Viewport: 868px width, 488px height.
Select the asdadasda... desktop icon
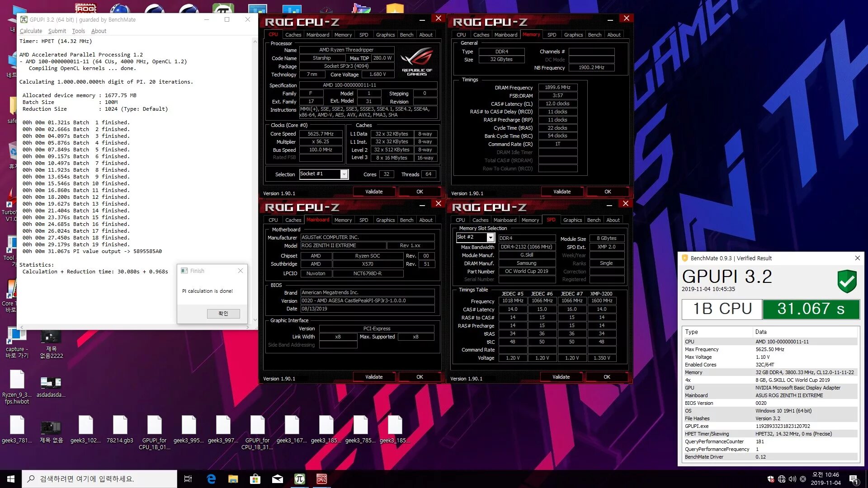point(51,387)
